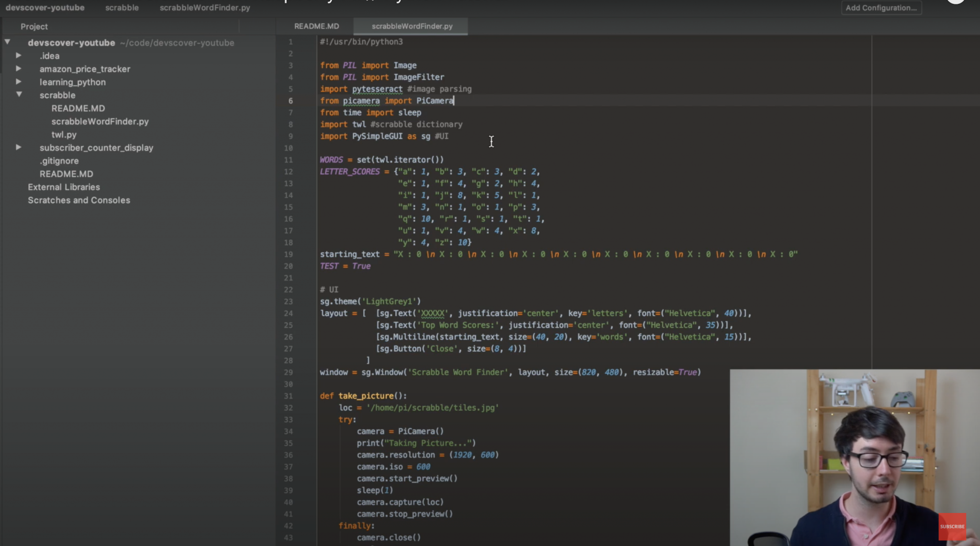Click the red SUBSCRIBE badge icon

click(952, 526)
